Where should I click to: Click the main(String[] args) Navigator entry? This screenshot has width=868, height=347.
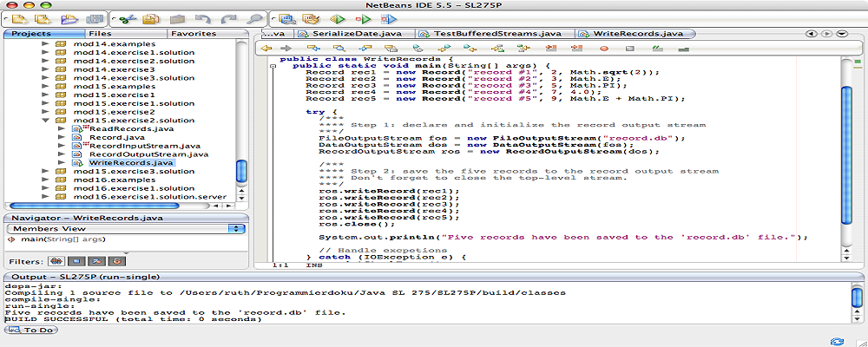63,239
